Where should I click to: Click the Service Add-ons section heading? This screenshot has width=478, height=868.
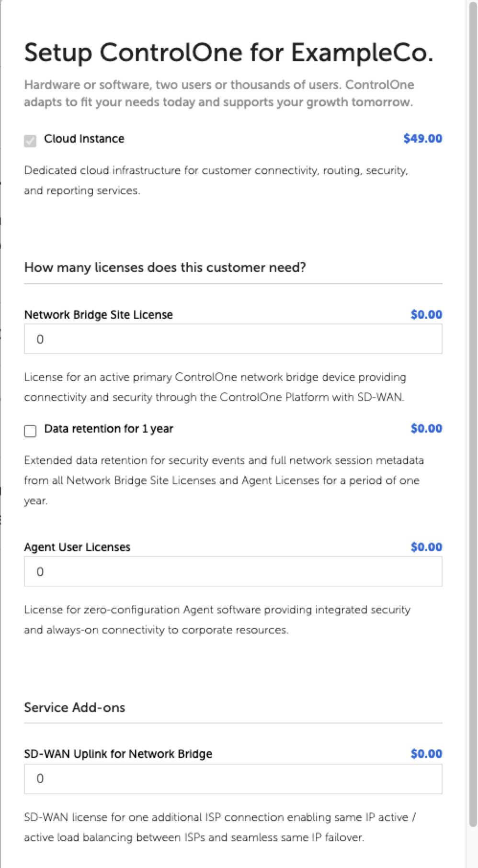pos(74,707)
